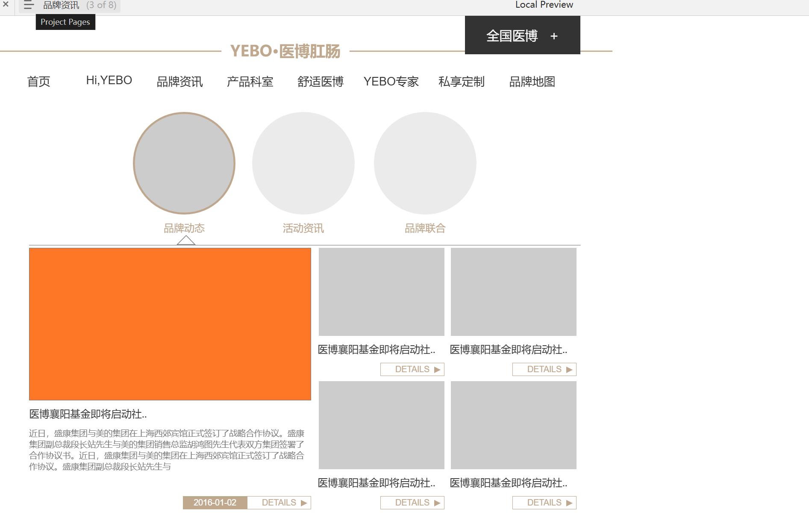Switch to the 活动资讯 tab label
This screenshot has width=809, height=532.
click(303, 228)
